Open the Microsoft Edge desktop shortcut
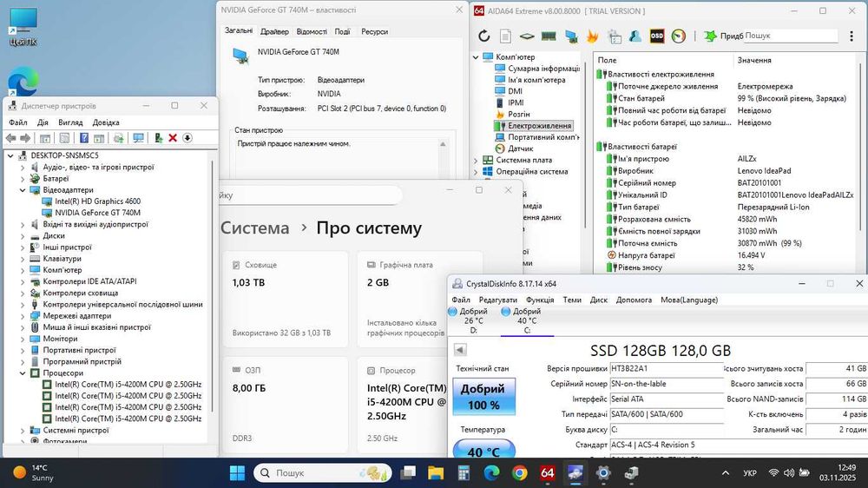 click(23, 81)
